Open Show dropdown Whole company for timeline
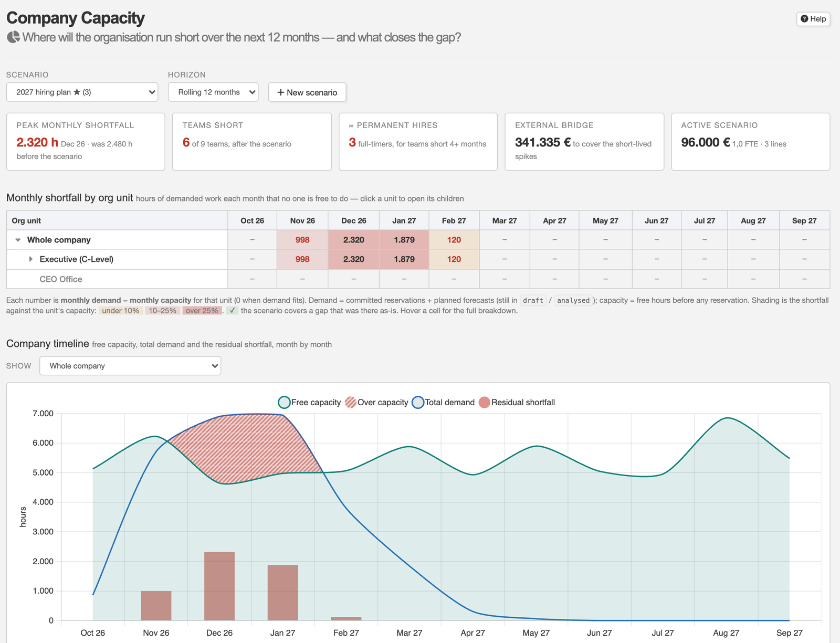This screenshot has width=840, height=643. pyautogui.click(x=130, y=366)
